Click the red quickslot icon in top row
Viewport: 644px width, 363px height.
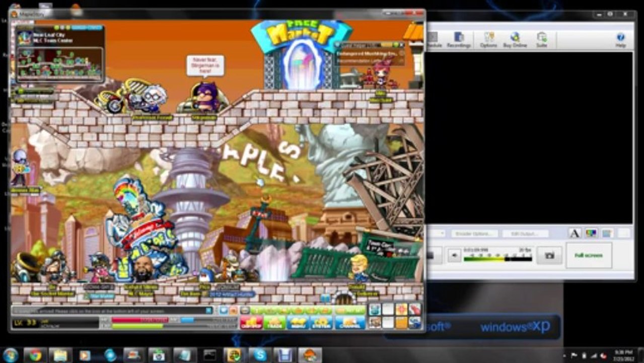click(414, 310)
